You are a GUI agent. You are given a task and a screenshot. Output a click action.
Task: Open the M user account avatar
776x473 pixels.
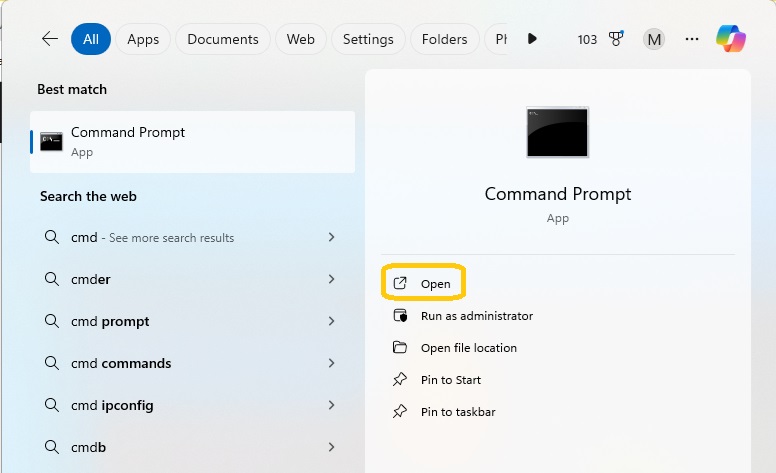[x=654, y=39]
